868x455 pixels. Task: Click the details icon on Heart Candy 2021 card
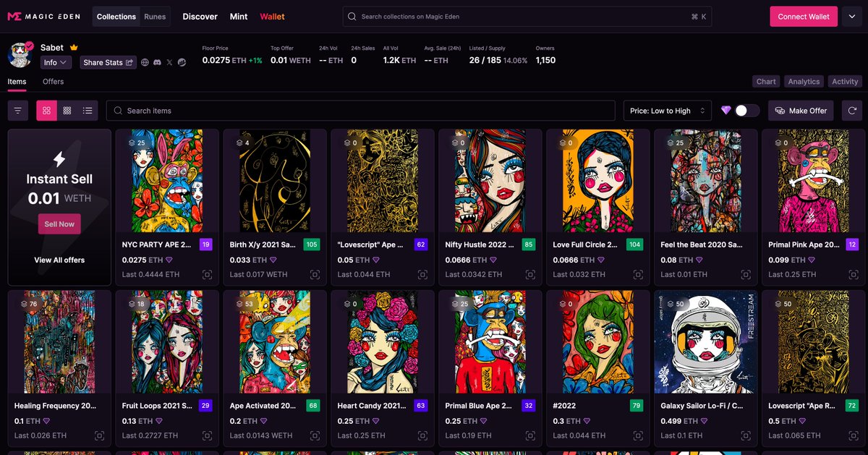422,436
